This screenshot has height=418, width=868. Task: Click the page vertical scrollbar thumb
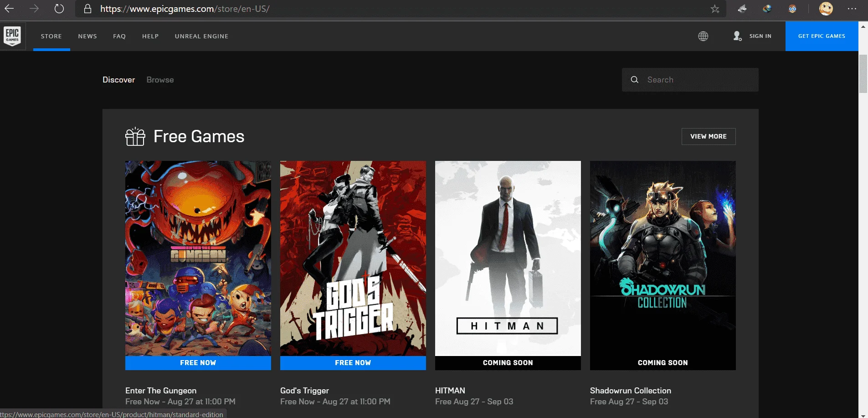pyautogui.click(x=863, y=74)
